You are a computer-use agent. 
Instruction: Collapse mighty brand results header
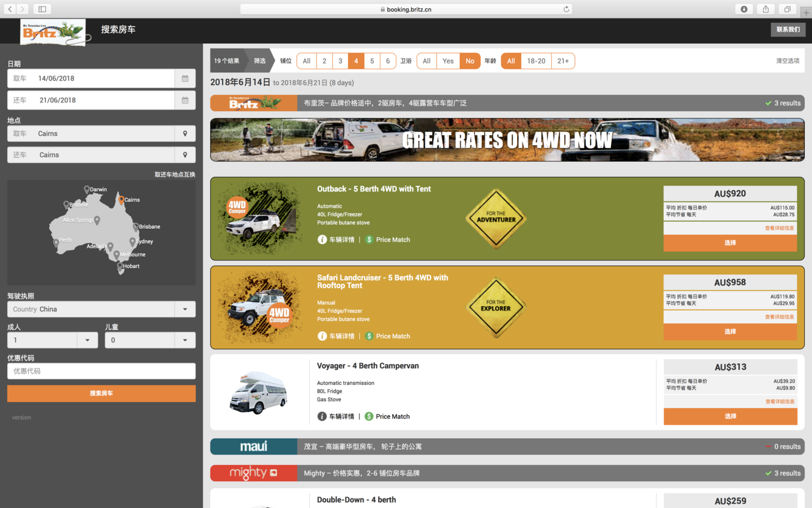507,473
